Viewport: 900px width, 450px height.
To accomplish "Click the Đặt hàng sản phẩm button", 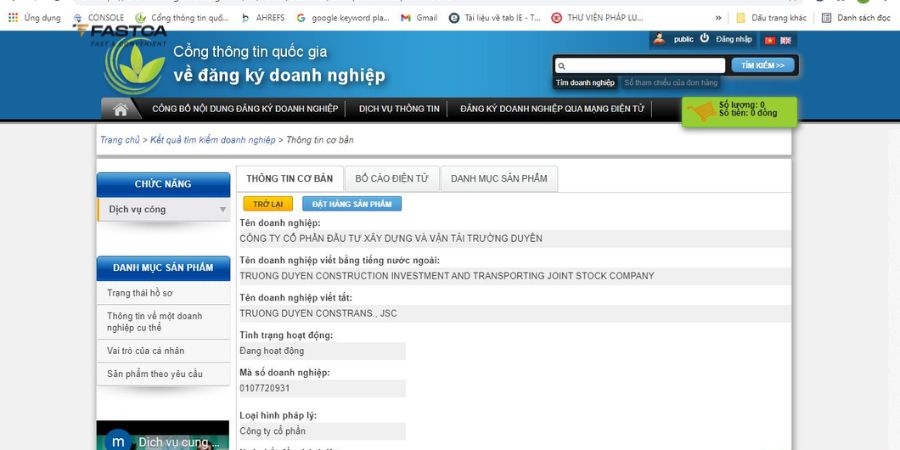I will 352,204.
